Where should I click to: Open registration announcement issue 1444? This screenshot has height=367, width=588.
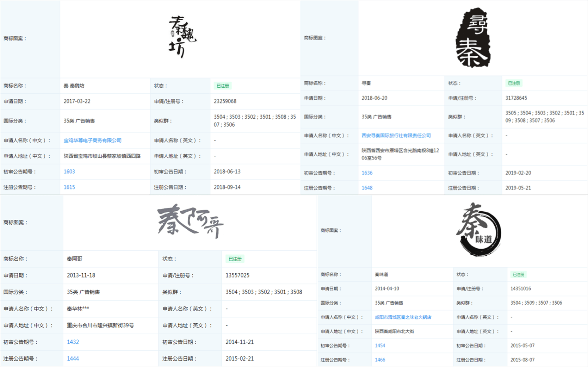coord(73,359)
